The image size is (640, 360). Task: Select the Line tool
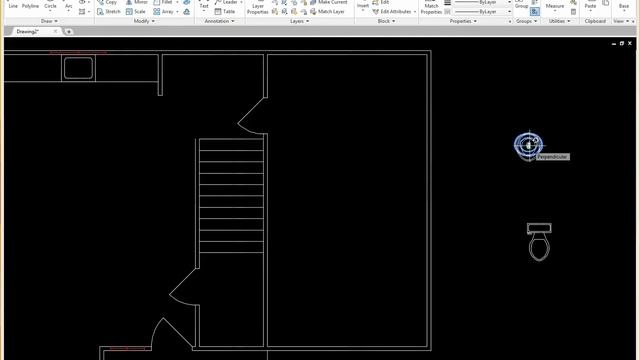pyautogui.click(x=13, y=5)
